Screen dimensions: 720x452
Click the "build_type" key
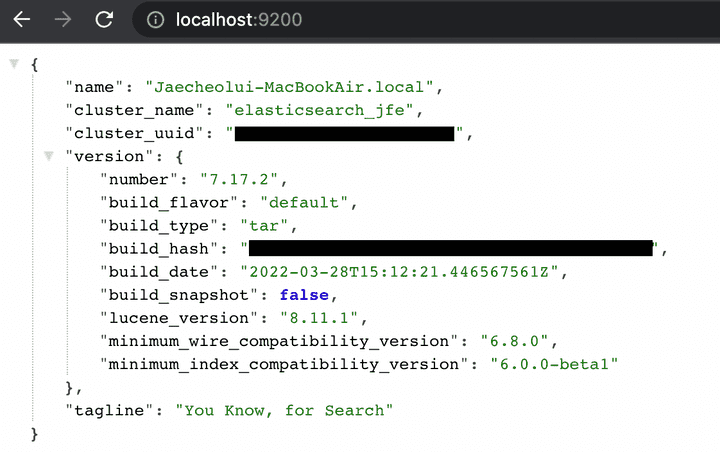(158, 226)
